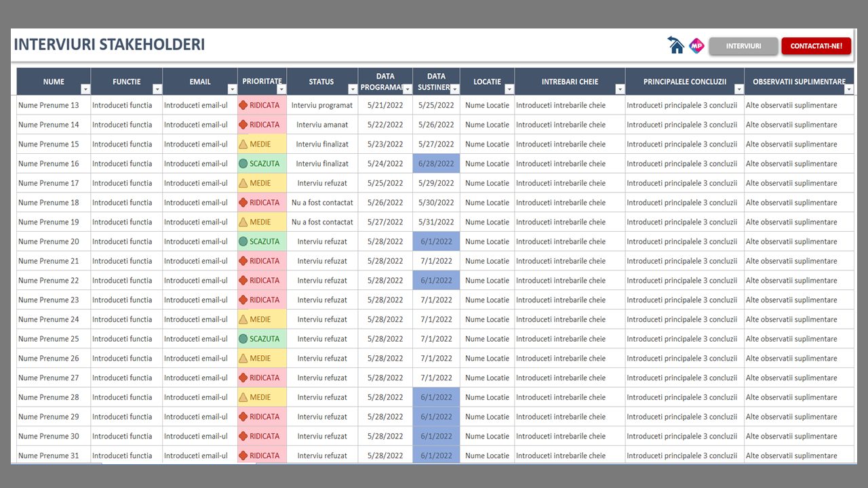
Task: Click the gray INTERVIURI button
Action: click(743, 46)
